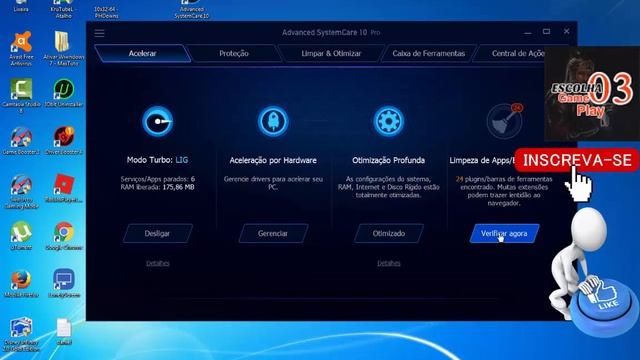This screenshot has height=360, width=640.
Task: Switch to the Acelerar tab
Action: click(142, 53)
